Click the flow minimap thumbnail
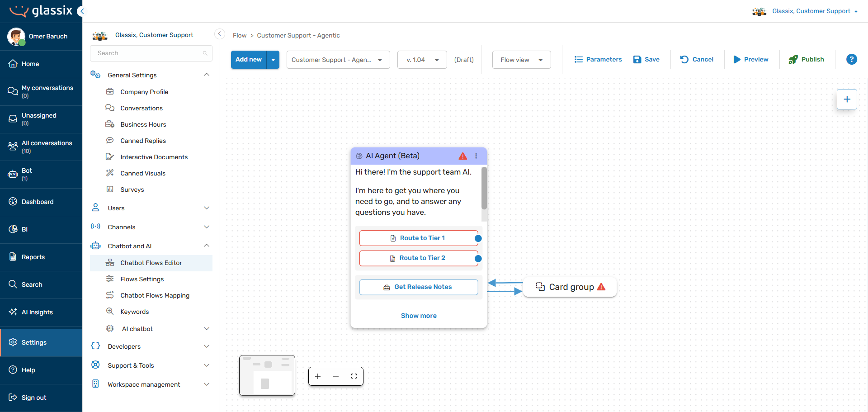The height and width of the screenshot is (412, 868). 267,375
